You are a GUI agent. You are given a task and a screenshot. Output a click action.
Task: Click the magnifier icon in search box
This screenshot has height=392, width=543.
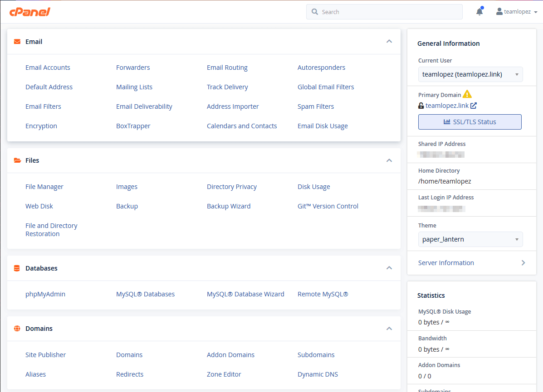pos(315,12)
